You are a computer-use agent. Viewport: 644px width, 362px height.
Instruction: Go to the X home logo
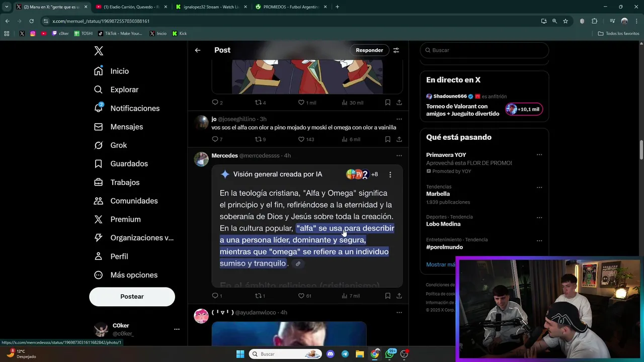tap(99, 51)
